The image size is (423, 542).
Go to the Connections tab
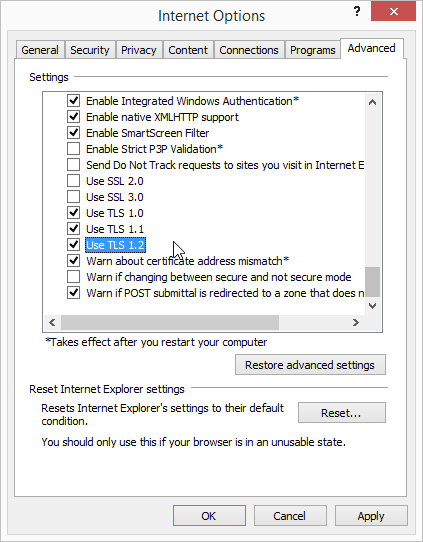point(249,50)
